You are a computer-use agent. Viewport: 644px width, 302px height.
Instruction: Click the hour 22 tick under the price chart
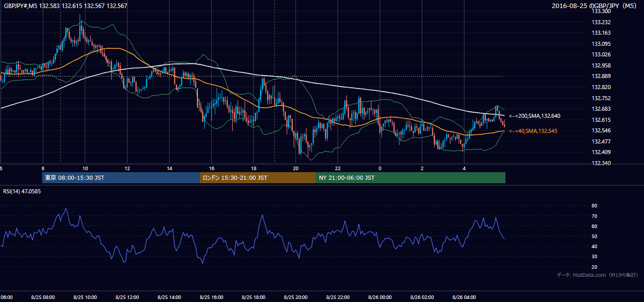click(x=338, y=168)
